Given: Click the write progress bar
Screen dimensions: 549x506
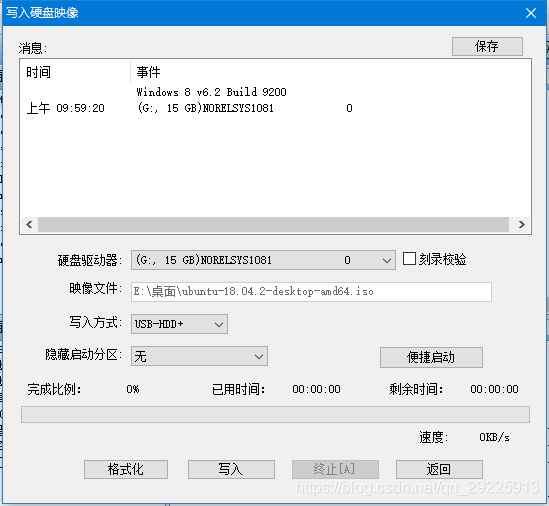Looking at the screenshot, I should pyautogui.click(x=275, y=415).
